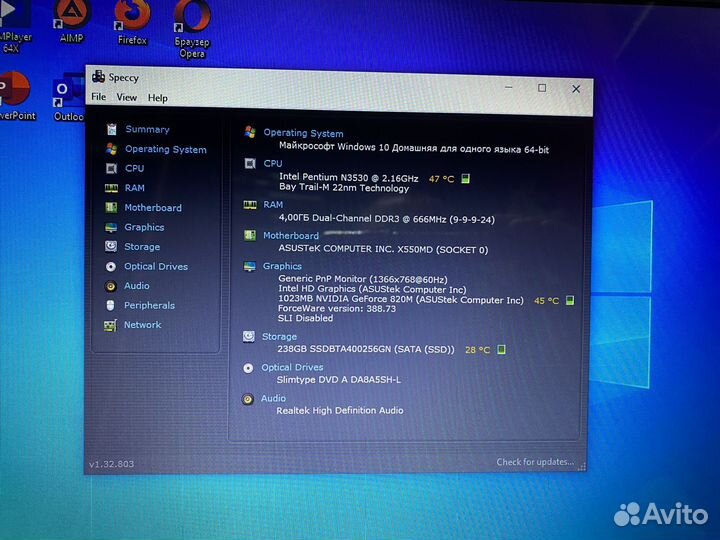Open RAM heading link in summary pane
The height and width of the screenshot is (540, 720).
(273, 204)
